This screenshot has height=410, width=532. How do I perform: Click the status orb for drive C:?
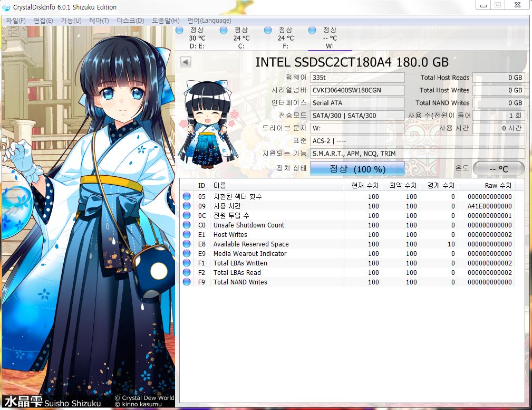coord(224,30)
